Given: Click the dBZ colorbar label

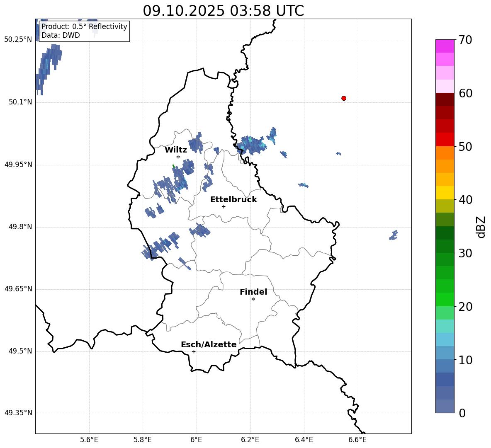Looking at the screenshot, I should [481, 227].
